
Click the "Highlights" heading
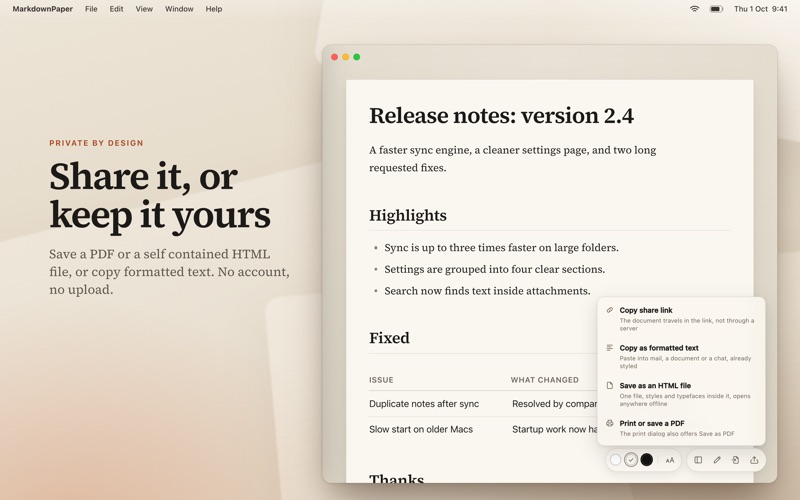coord(408,215)
